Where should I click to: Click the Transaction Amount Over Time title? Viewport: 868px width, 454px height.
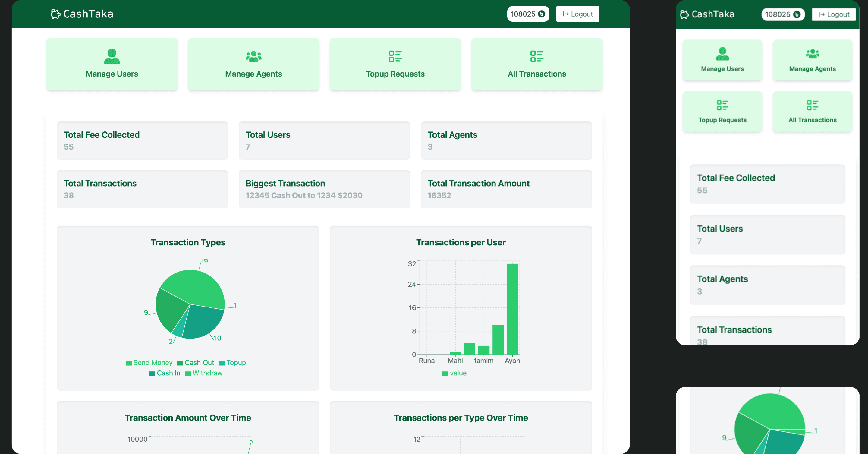pos(188,418)
